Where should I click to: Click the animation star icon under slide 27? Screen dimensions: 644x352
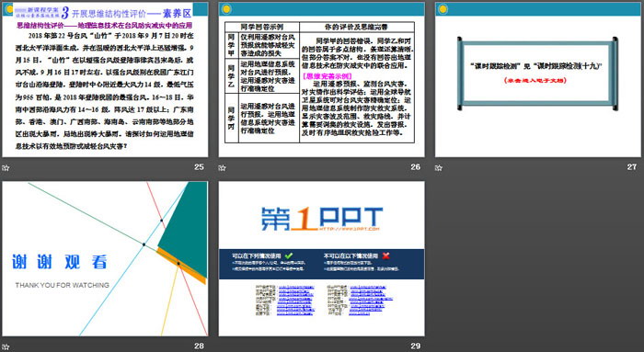[439, 168]
